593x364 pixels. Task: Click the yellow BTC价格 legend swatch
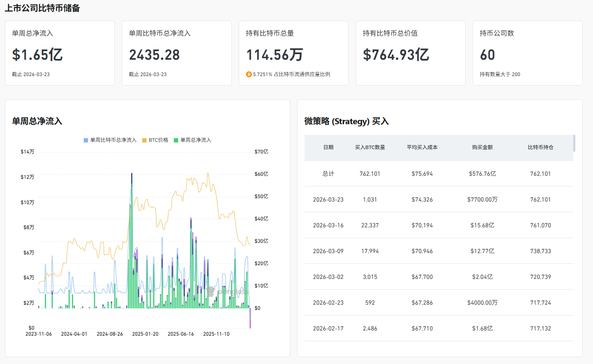pos(144,140)
